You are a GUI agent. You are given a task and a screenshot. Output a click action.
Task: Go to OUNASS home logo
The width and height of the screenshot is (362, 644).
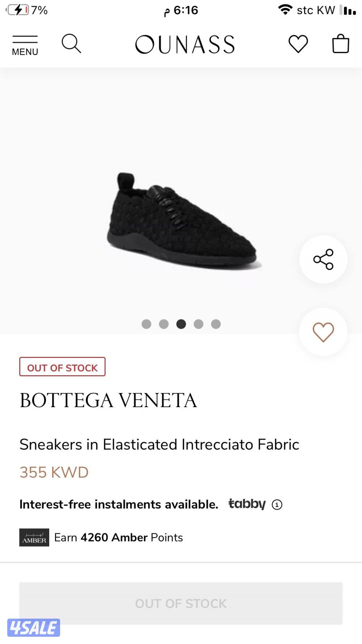click(x=185, y=45)
